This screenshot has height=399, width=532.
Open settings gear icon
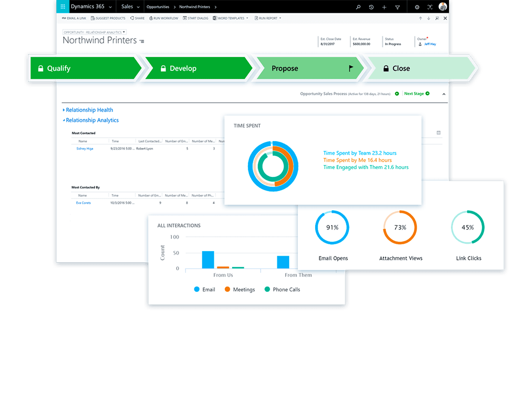(x=417, y=7)
